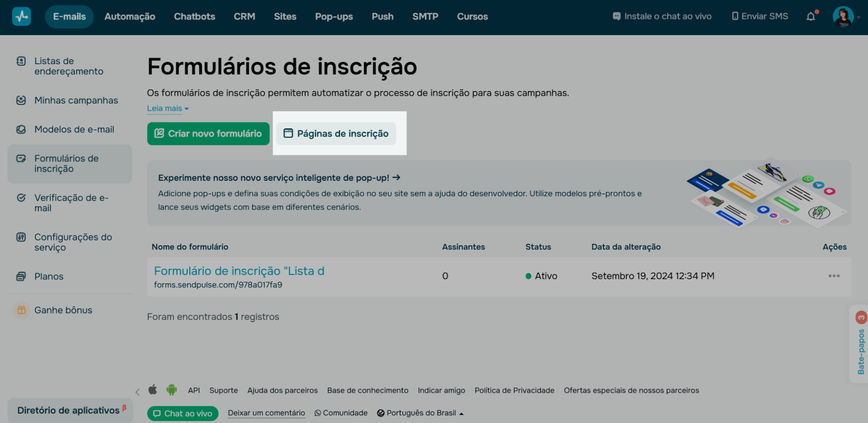Image resolution: width=868 pixels, height=423 pixels.
Task: Select the Android app icon in the footer
Action: tap(172, 390)
